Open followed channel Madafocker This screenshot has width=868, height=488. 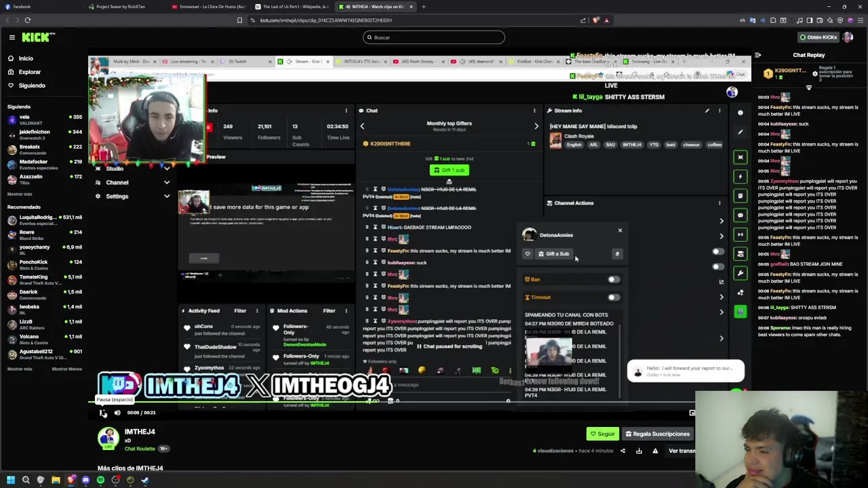(44, 164)
